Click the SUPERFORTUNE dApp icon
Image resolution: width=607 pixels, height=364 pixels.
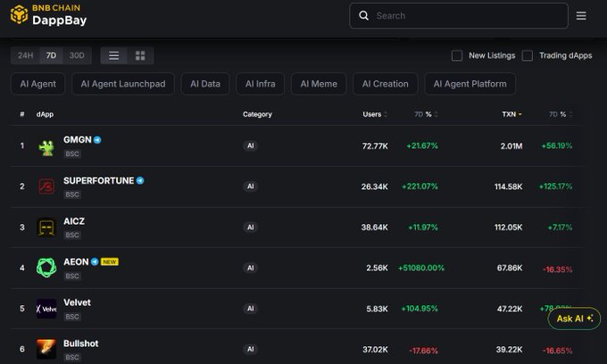[46, 187]
